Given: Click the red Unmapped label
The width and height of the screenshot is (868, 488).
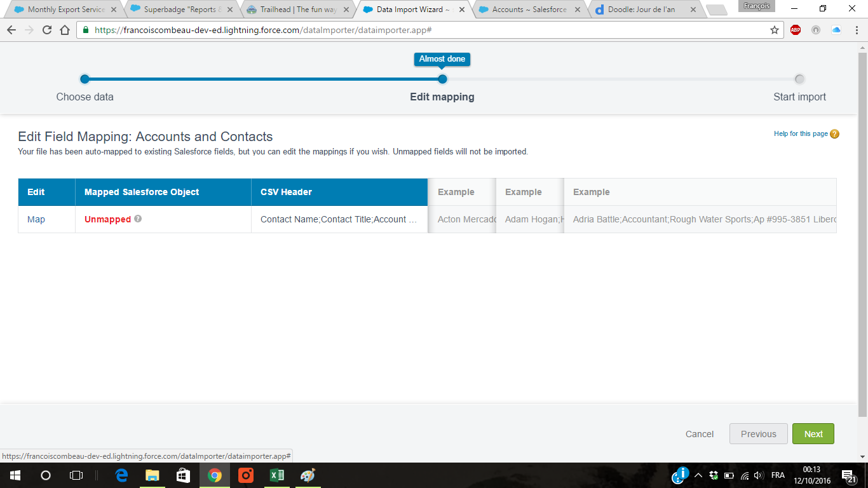Looking at the screenshot, I should click(x=107, y=219).
